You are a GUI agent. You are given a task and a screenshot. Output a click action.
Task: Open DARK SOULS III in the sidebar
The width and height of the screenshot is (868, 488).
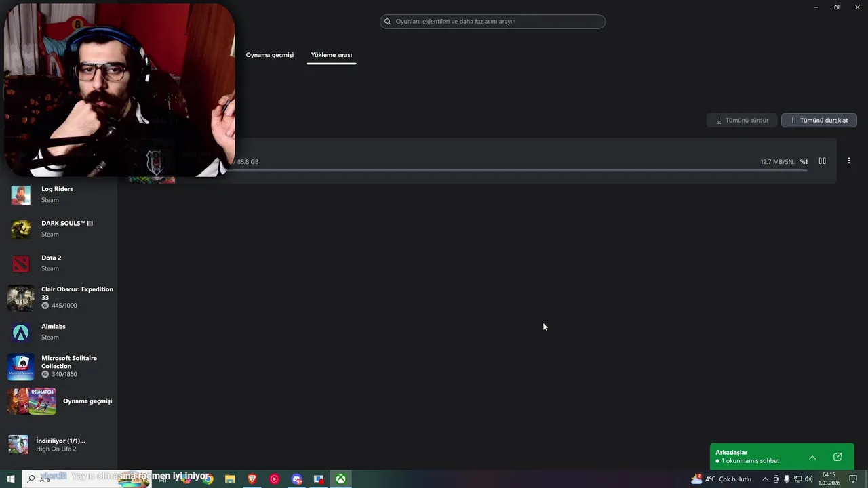[59, 228]
